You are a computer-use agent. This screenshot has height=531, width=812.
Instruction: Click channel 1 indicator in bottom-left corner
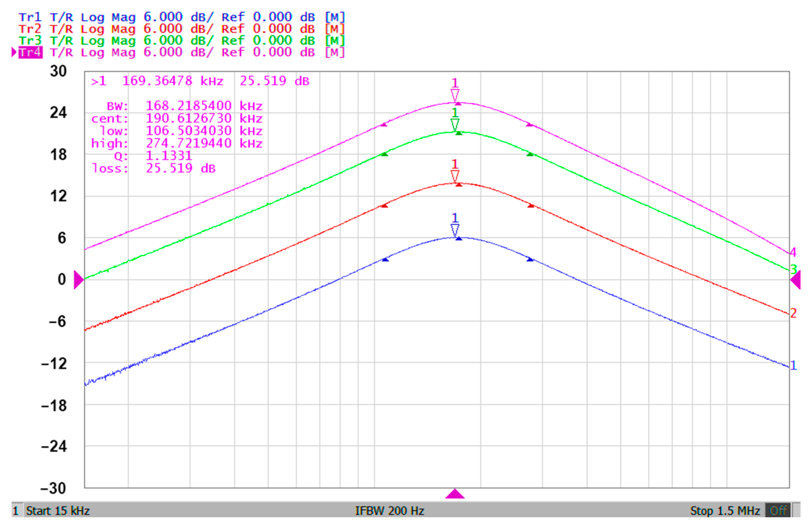[16, 511]
